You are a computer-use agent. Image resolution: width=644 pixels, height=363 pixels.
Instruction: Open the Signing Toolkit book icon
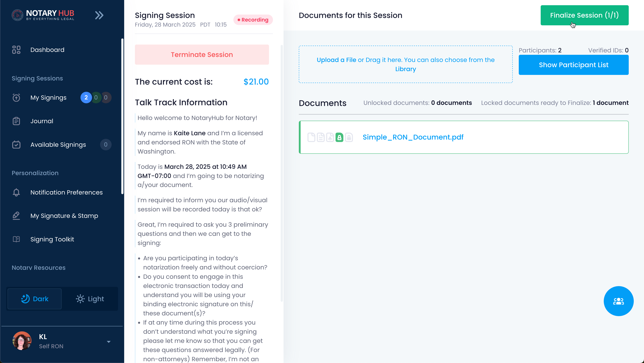pyautogui.click(x=16, y=239)
